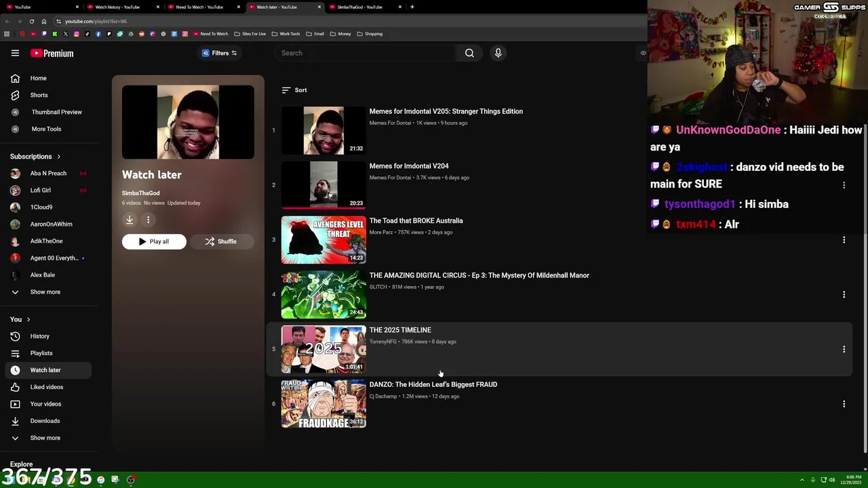868x488 pixels.
Task: Expand the You section
Action: 20,319
